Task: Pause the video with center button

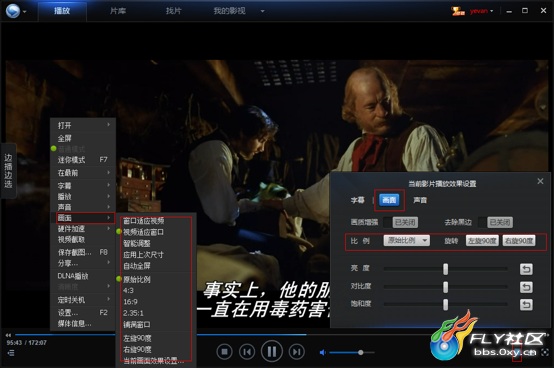Action: pyautogui.click(x=272, y=351)
